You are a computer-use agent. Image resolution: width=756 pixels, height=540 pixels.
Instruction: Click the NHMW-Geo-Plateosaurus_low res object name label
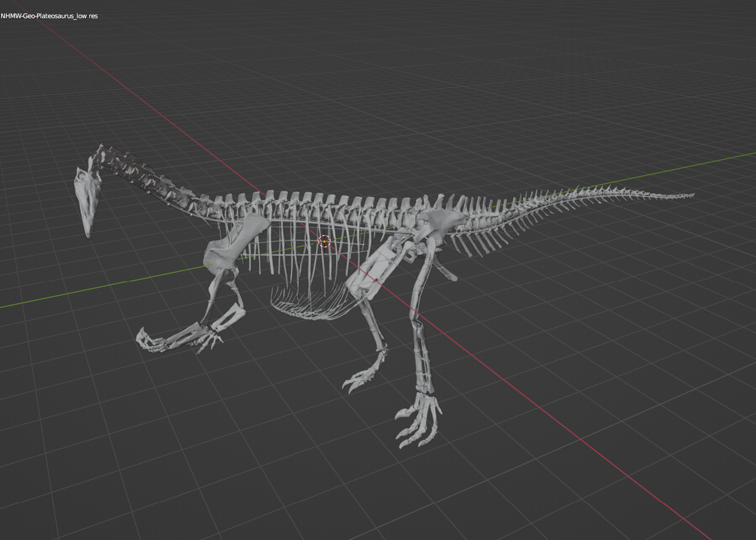[x=49, y=16]
